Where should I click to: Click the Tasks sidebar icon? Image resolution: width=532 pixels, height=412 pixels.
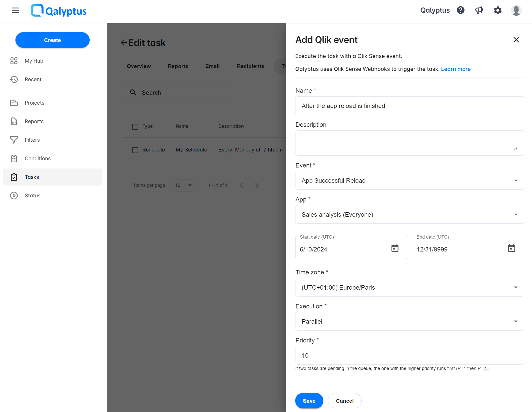point(14,176)
